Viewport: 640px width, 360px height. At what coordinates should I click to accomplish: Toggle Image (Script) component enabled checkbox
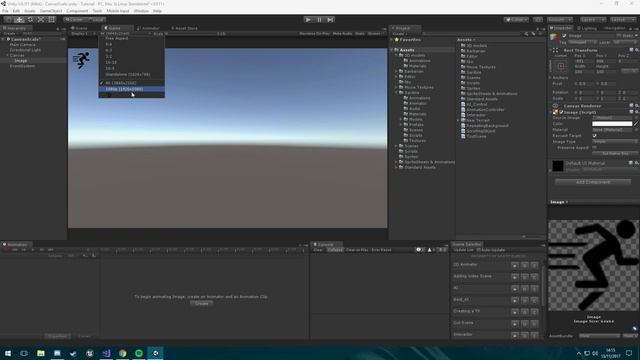(561, 112)
